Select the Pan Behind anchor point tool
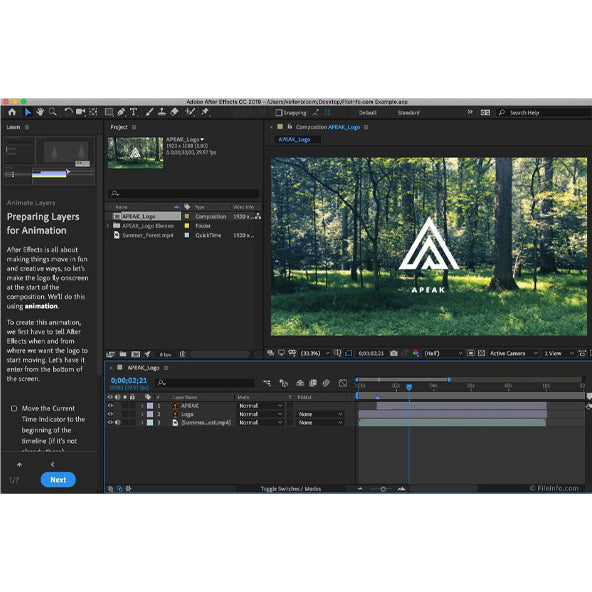The image size is (592, 592). pyautogui.click(x=93, y=112)
